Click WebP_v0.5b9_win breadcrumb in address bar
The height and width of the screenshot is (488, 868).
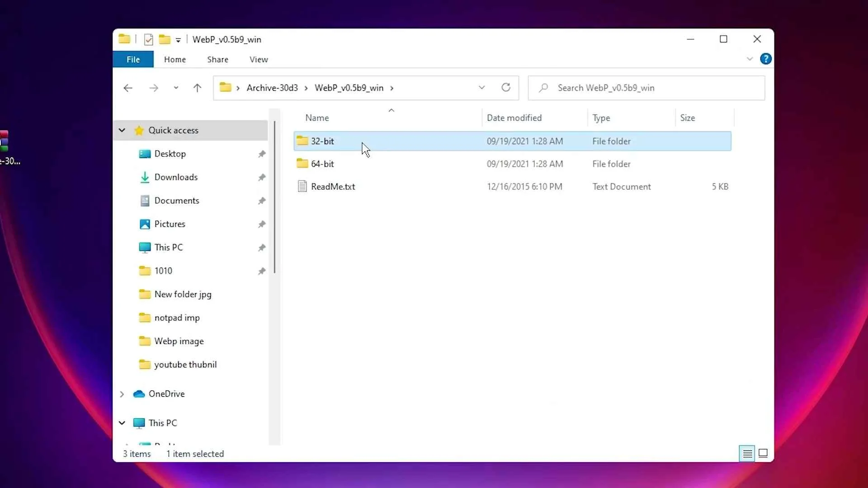[x=349, y=88]
